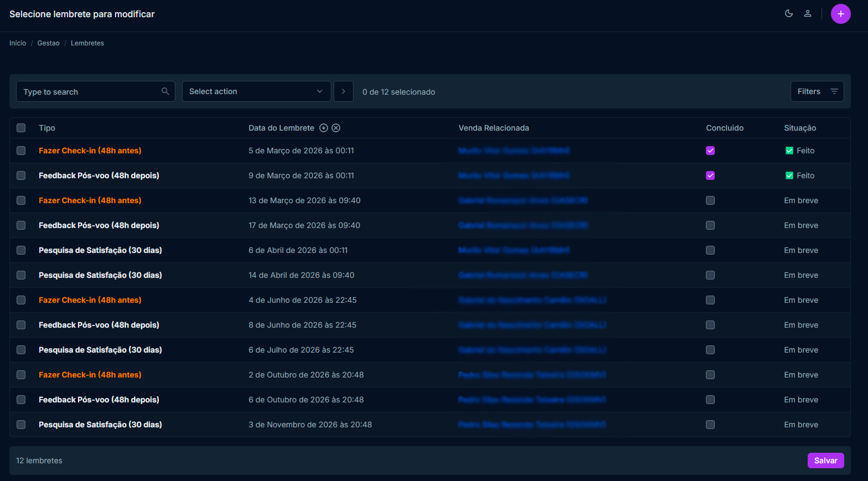868x481 pixels.
Task: Sort by the Tipo column header
Action: click(47, 128)
